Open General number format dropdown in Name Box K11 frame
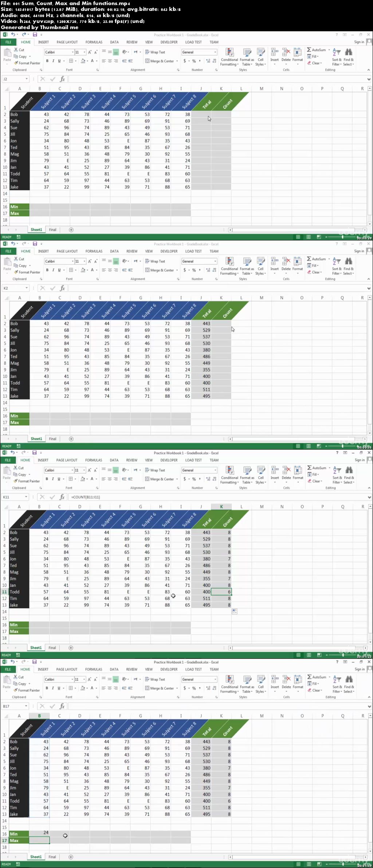 point(215,470)
